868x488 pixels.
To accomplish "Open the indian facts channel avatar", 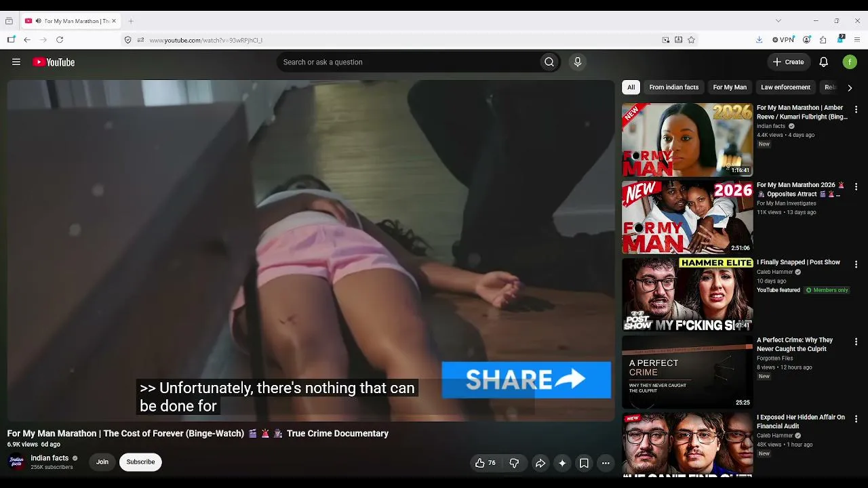I will [16, 462].
